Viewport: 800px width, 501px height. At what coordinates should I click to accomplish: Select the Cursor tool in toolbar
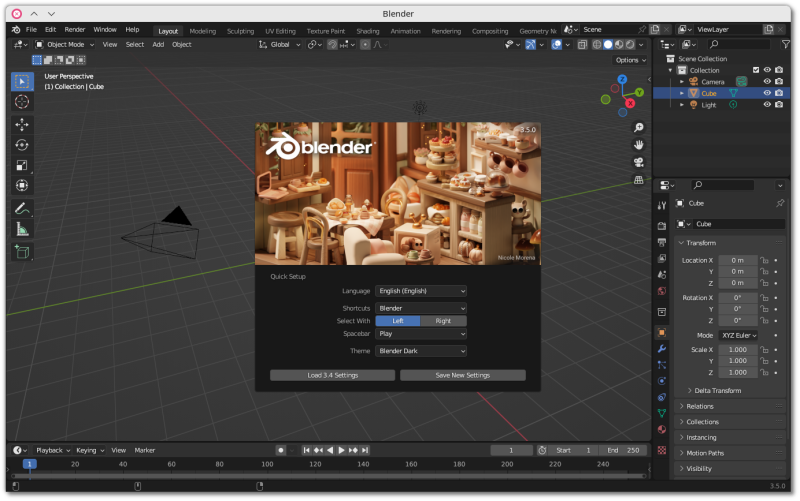(22, 102)
